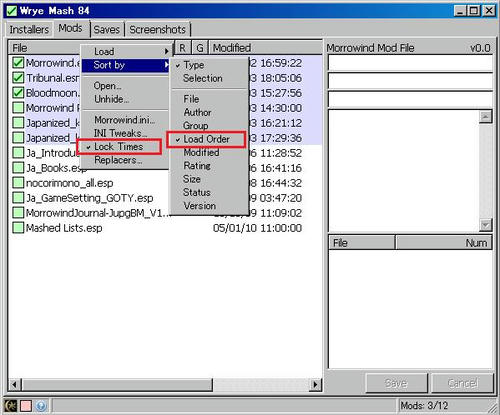This screenshot has width=500, height=415.
Task: Click the third mod details input field
Action: (410, 99)
